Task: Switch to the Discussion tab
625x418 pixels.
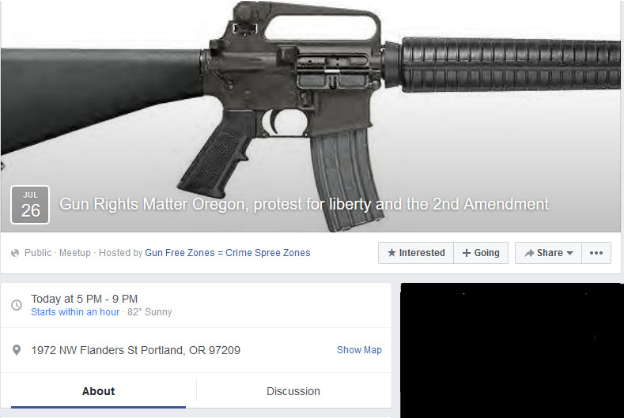Action: (x=293, y=391)
